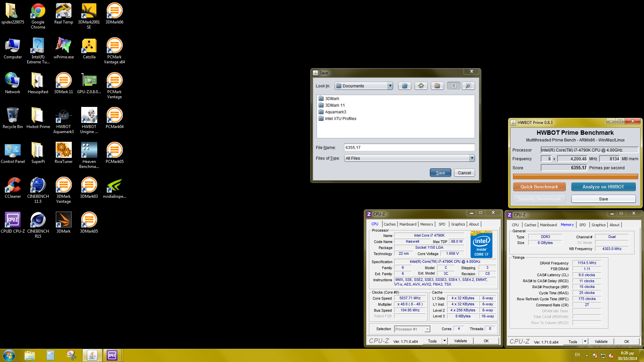Open Windows Explorer from taskbar
This screenshot has width=644, height=362.
point(30,355)
